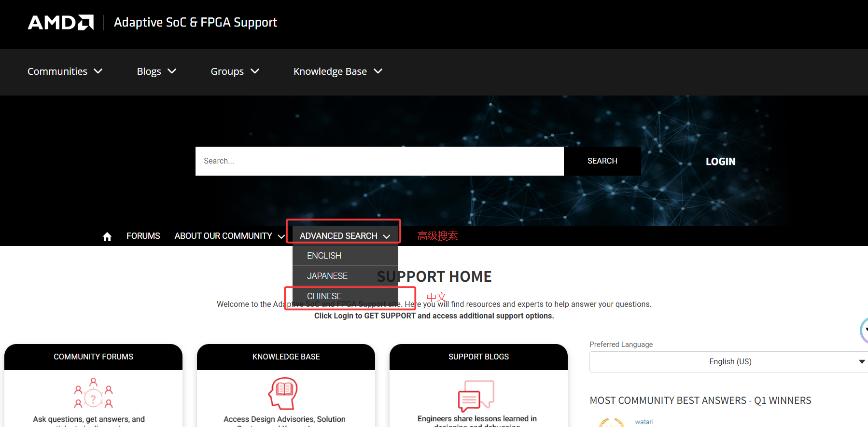Click Most Community Best Answers - Q1 Winners heading
868x427 pixels.
pos(700,400)
